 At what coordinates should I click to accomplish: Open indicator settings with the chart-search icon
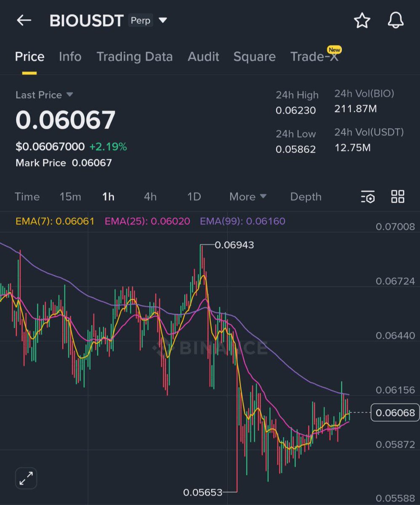367,197
